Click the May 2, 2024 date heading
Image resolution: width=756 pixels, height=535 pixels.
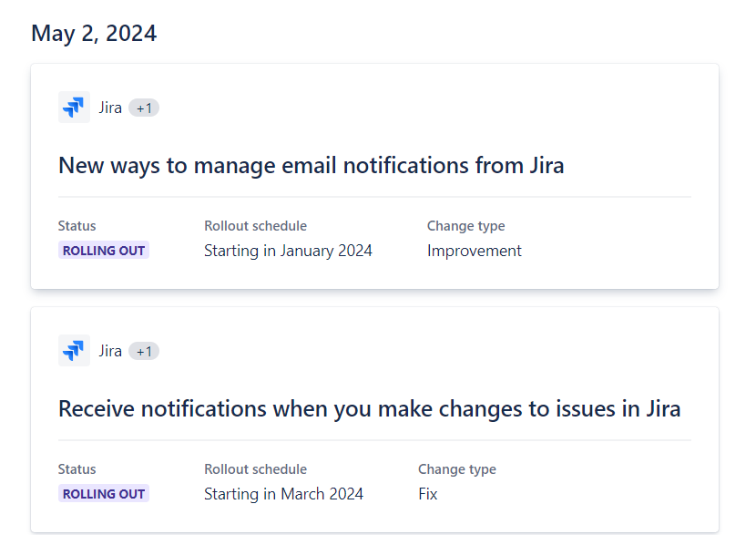94,33
